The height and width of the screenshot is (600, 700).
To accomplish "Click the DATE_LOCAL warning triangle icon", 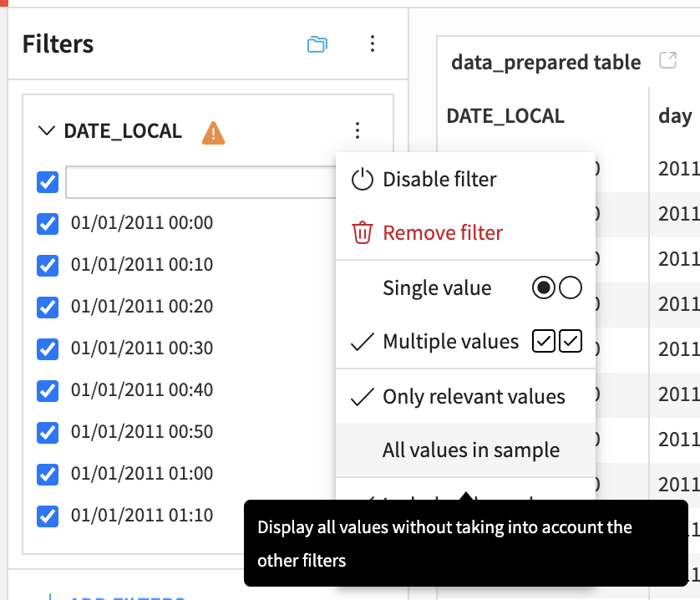I will pyautogui.click(x=213, y=133).
